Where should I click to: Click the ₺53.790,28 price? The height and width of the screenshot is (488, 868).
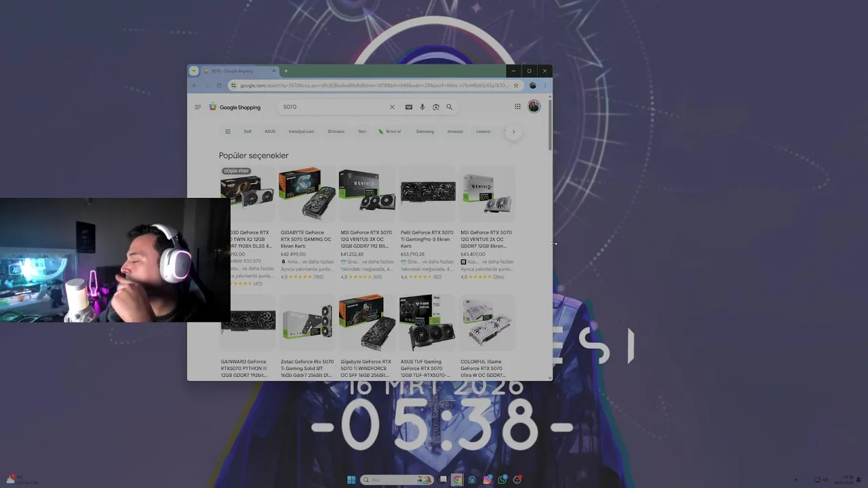click(412, 254)
